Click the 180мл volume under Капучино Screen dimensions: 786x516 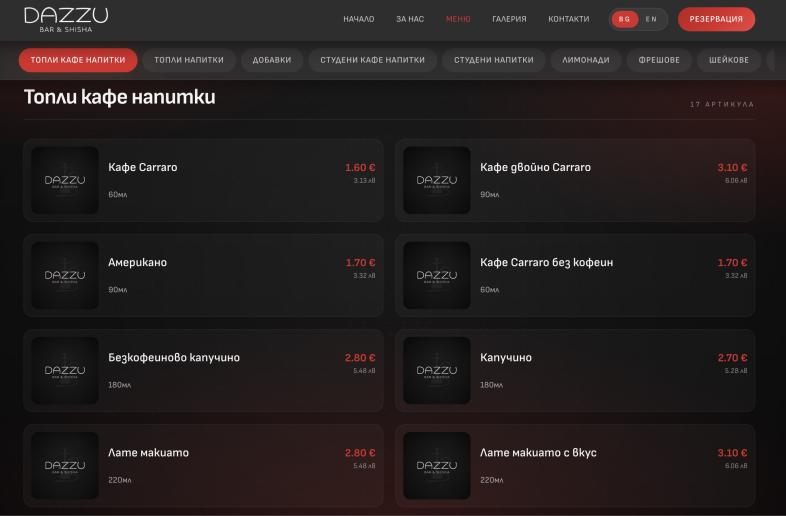(x=491, y=385)
